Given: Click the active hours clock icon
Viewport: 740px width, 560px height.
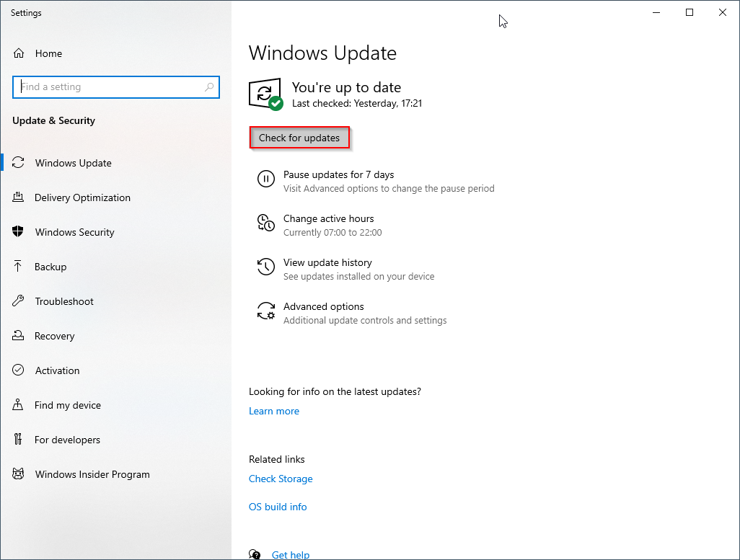Looking at the screenshot, I should pyautogui.click(x=265, y=223).
